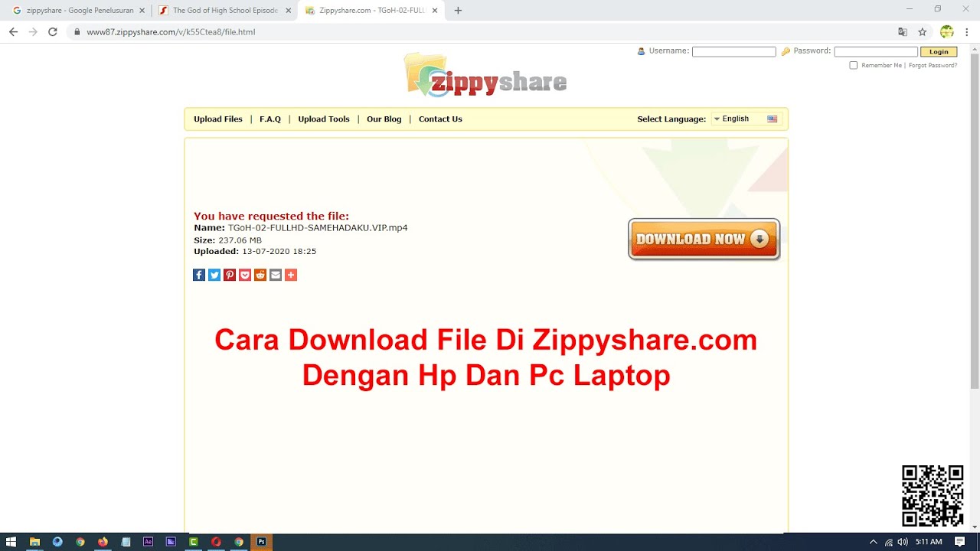Viewport: 980px width, 551px height.
Task: Open the Google Translate page icon
Action: [x=903, y=32]
